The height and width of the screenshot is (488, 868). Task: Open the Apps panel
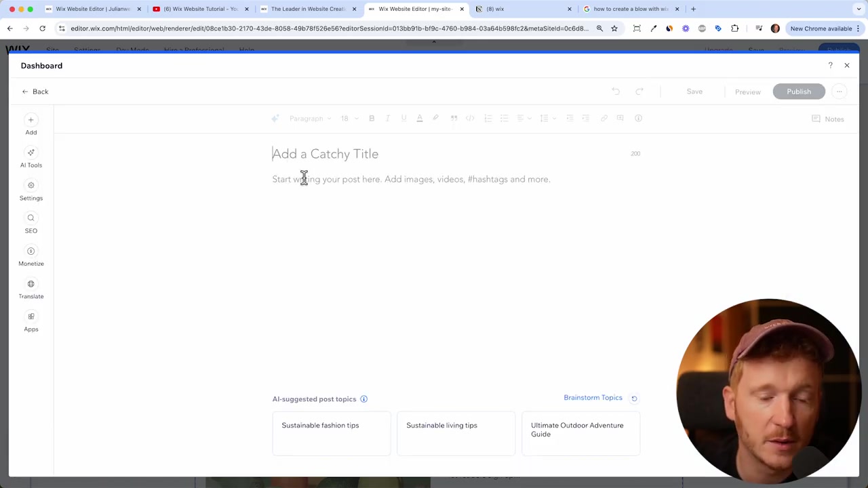tap(31, 322)
